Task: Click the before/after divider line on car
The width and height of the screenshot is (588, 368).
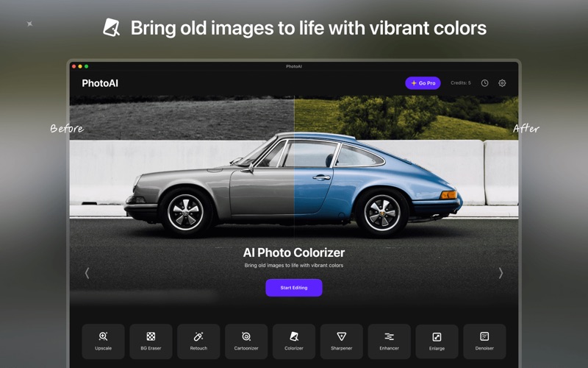Action: point(294,177)
